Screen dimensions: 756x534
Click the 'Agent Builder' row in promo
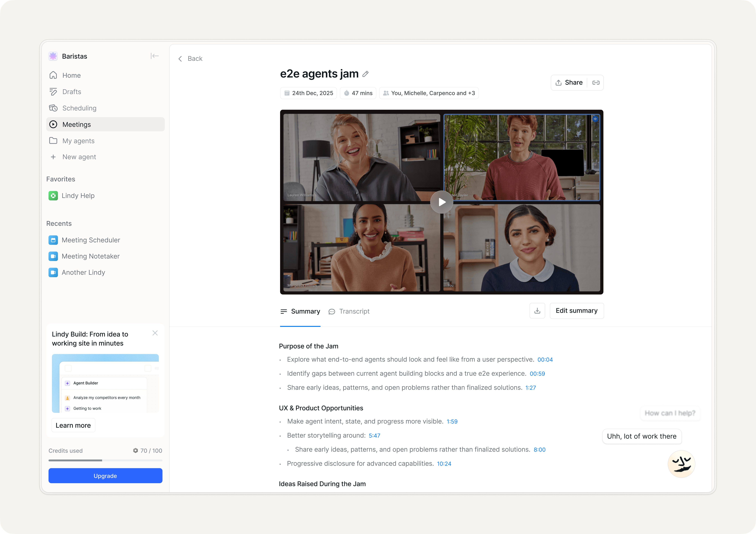pyautogui.click(x=104, y=383)
